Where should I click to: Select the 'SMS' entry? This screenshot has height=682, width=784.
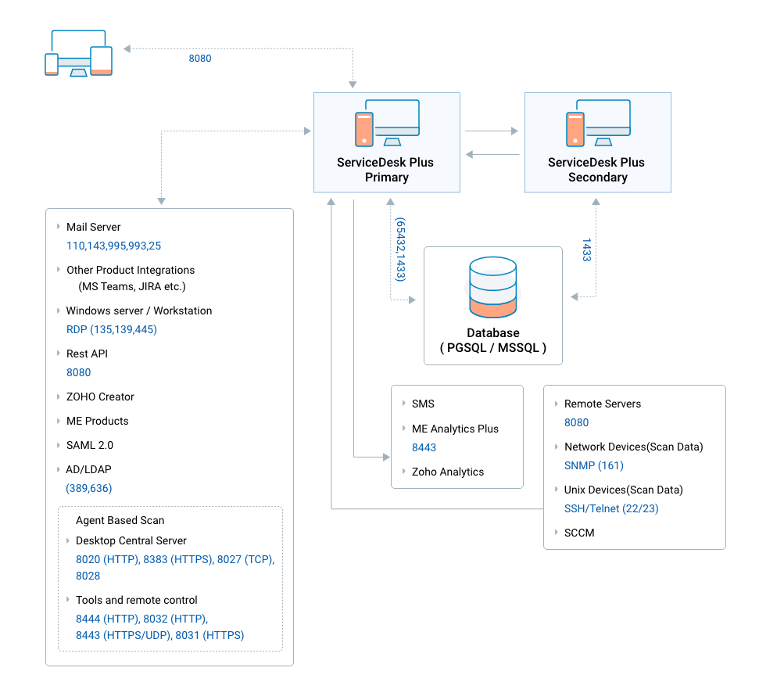click(x=423, y=404)
